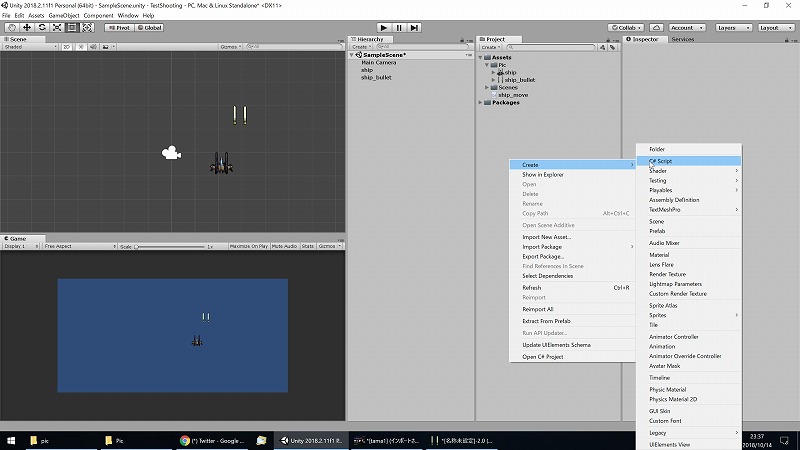Collapse the Assets folder
The width and height of the screenshot is (800, 450).
481,57
